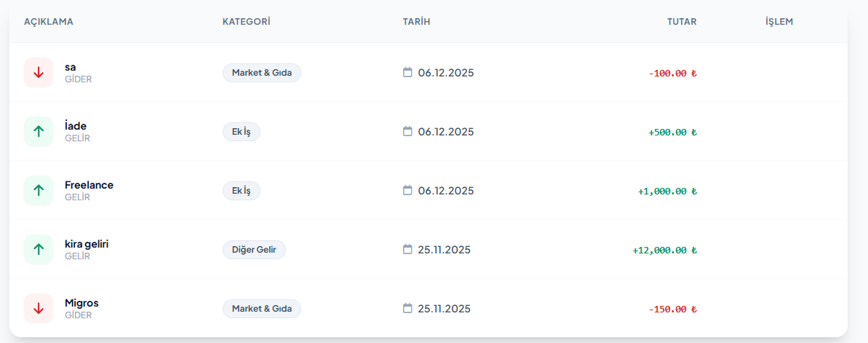Click the +12,000.00 ₺ amount
The width and height of the screenshot is (868, 343).
click(x=664, y=251)
